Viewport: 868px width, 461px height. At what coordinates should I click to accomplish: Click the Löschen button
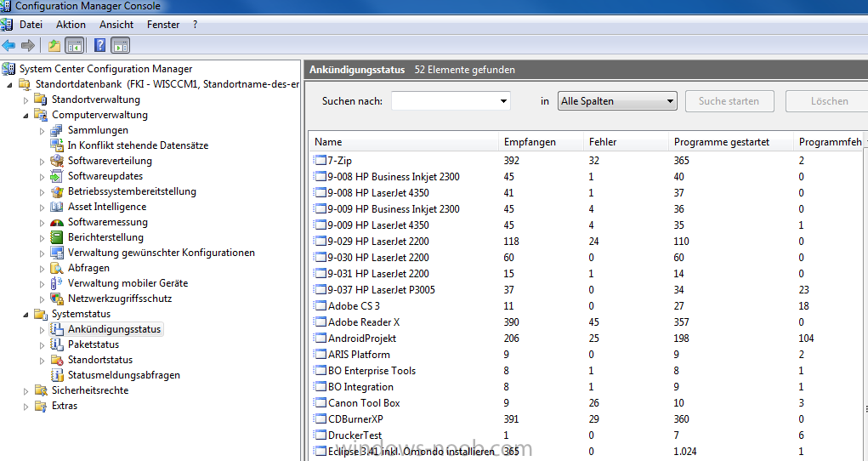pyautogui.click(x=829, y=101)
